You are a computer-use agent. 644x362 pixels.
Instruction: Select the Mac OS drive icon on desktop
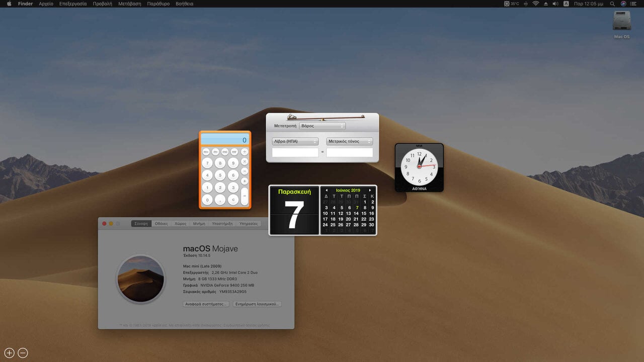[x=622, y=24]
